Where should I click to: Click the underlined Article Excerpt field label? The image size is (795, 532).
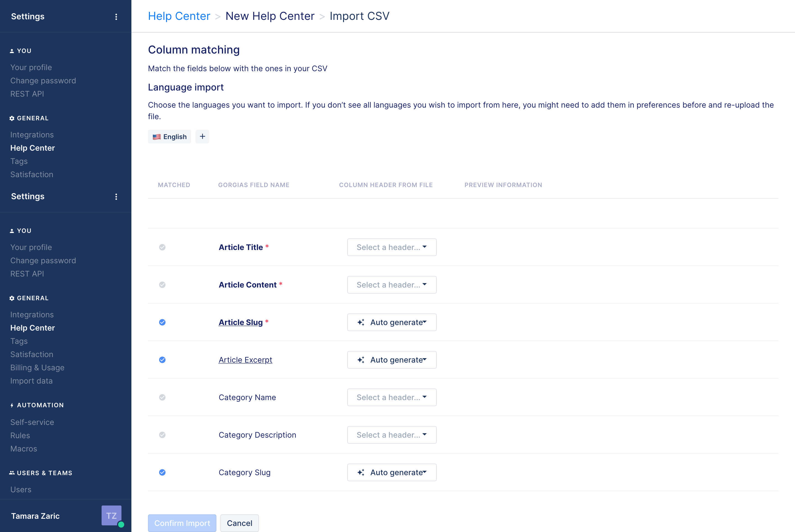[245, 360]
